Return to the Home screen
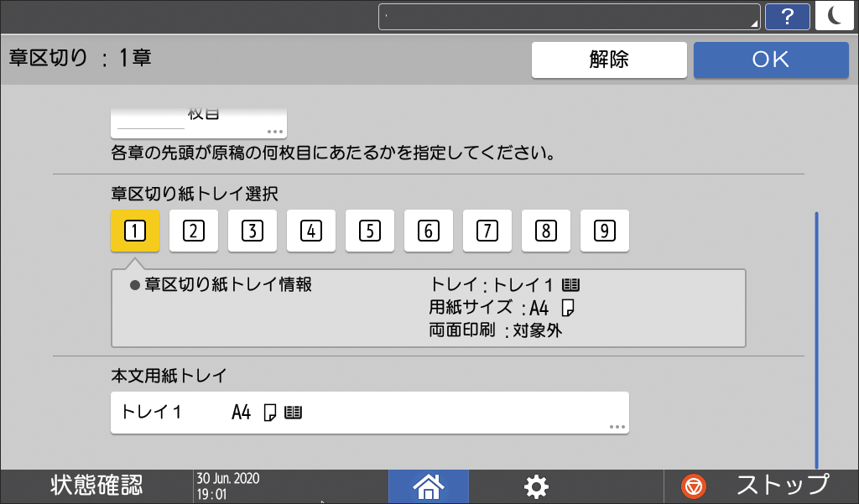 pos(429,486)
